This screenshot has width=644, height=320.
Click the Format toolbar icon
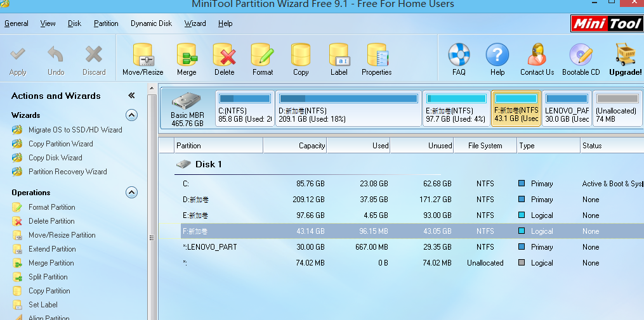click(263, 55)
